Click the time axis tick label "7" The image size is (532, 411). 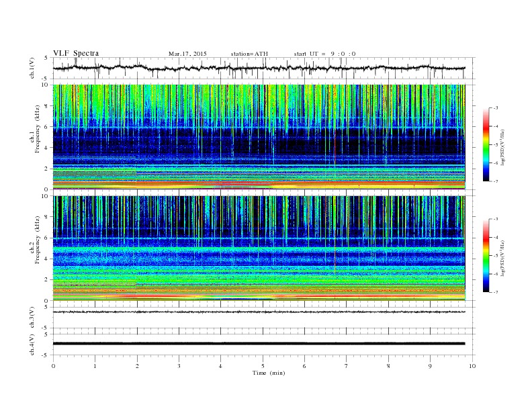pos(346,366)
